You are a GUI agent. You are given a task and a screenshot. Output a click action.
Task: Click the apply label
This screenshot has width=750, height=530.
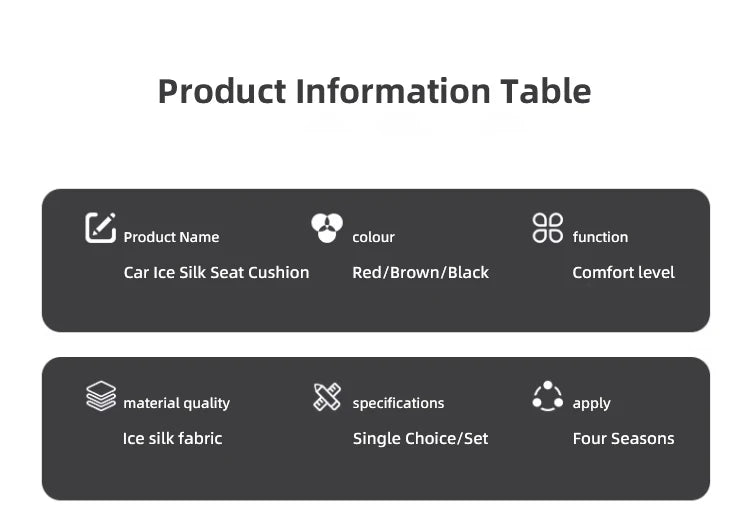click(x=591, y=403)
